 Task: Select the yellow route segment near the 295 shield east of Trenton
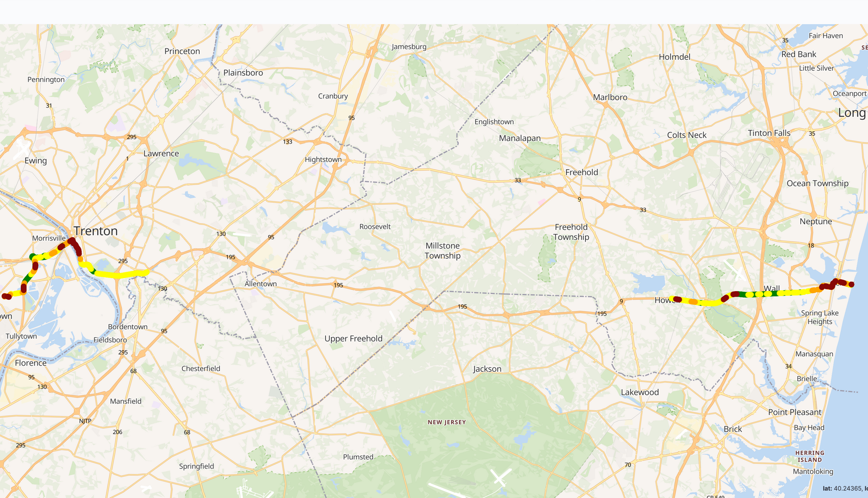click(x=122, y=274)
